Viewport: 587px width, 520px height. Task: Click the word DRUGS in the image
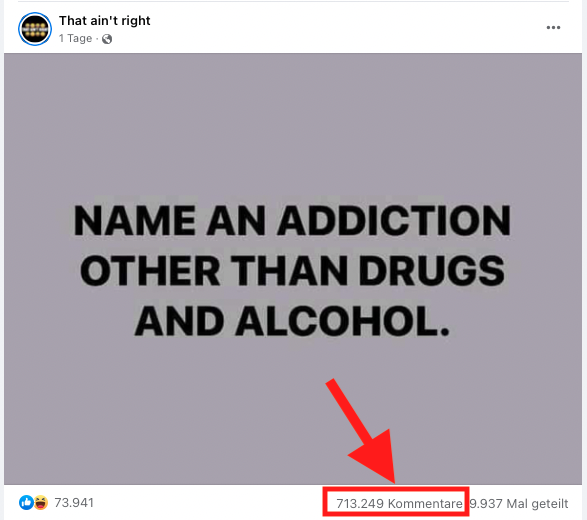[432, 271]
